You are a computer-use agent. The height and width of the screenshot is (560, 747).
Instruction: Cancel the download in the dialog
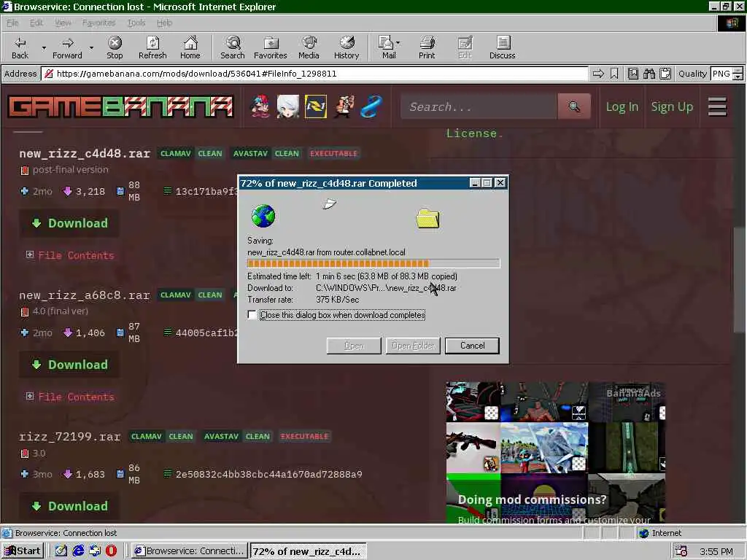click(472, 346)
